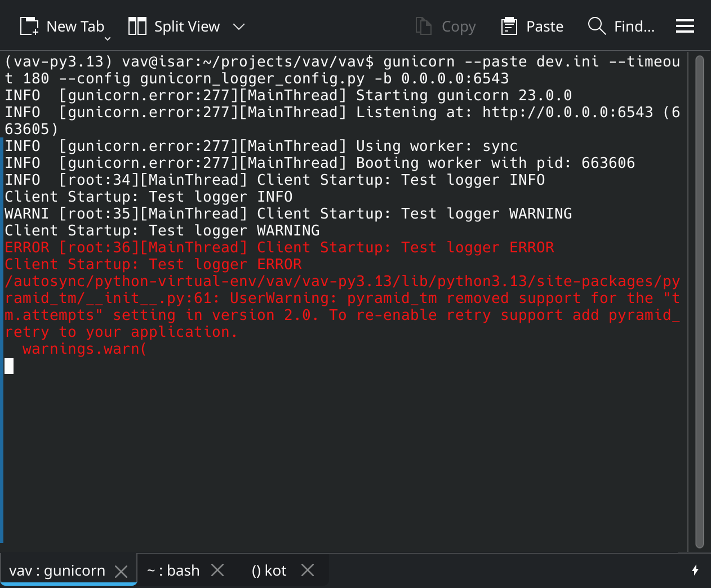711x588 pixels.
Task: Select the '() kot' tab
Action: click(x=269, y=571)
